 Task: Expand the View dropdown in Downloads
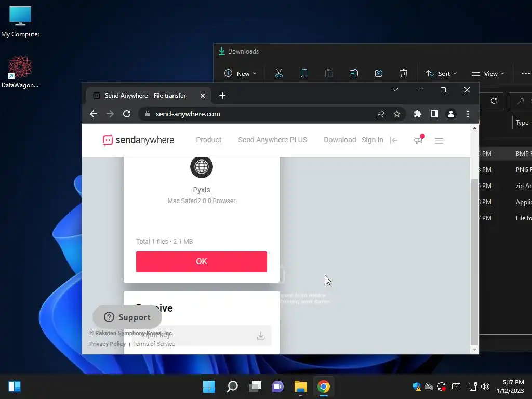pos(487,73)
